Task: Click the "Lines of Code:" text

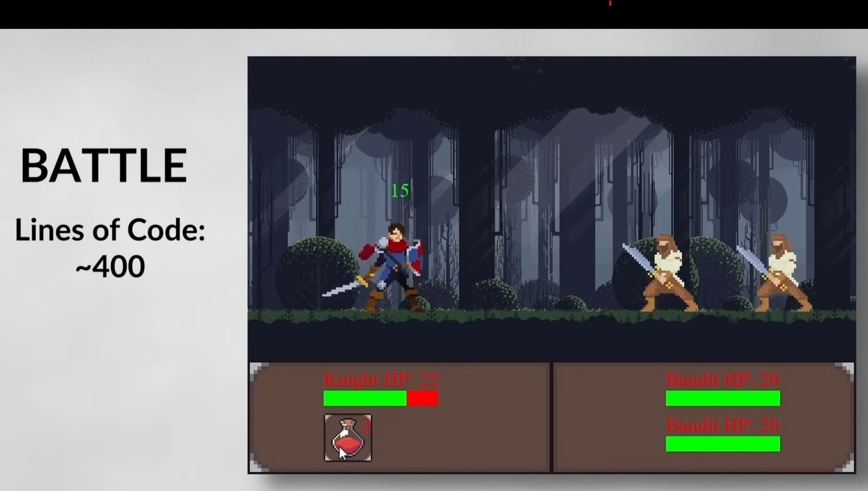Action: point(110,230)
